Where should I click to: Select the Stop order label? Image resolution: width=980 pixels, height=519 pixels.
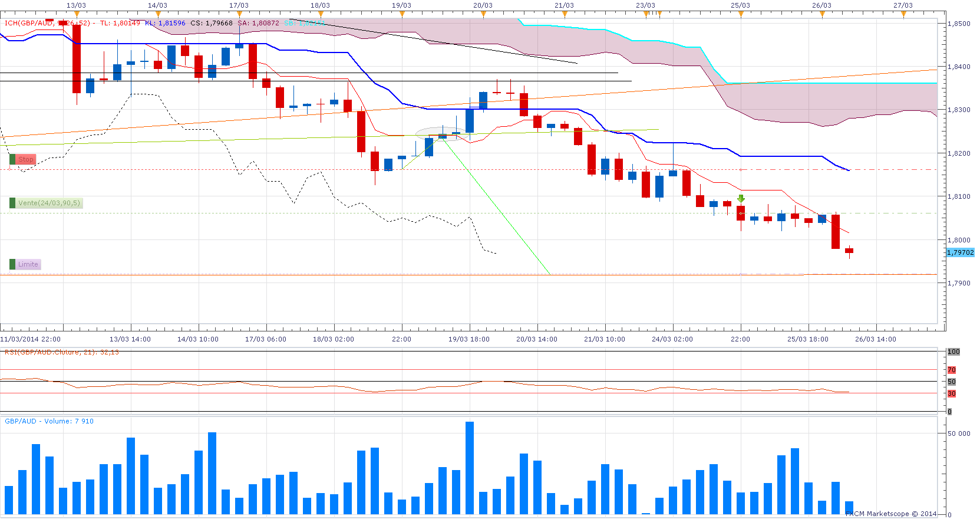(23, 159)
